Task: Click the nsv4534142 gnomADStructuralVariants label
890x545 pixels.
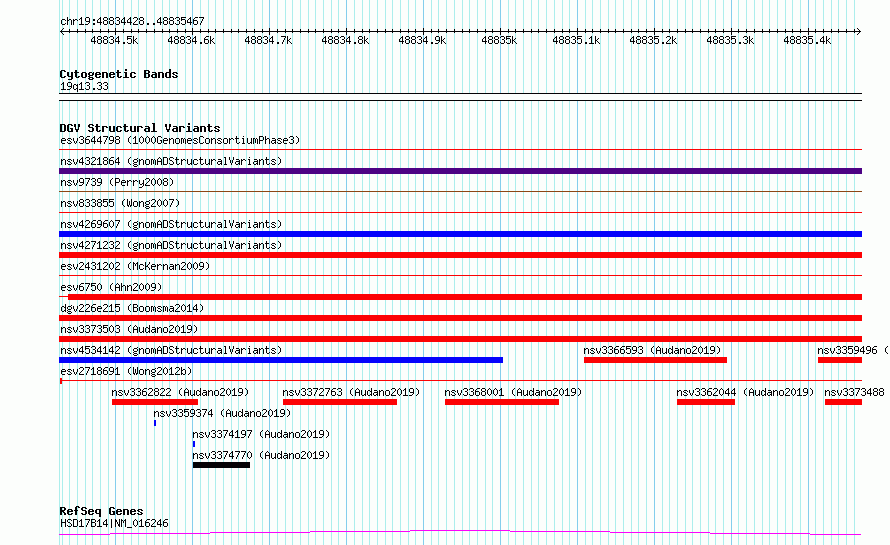Action: 171,350
